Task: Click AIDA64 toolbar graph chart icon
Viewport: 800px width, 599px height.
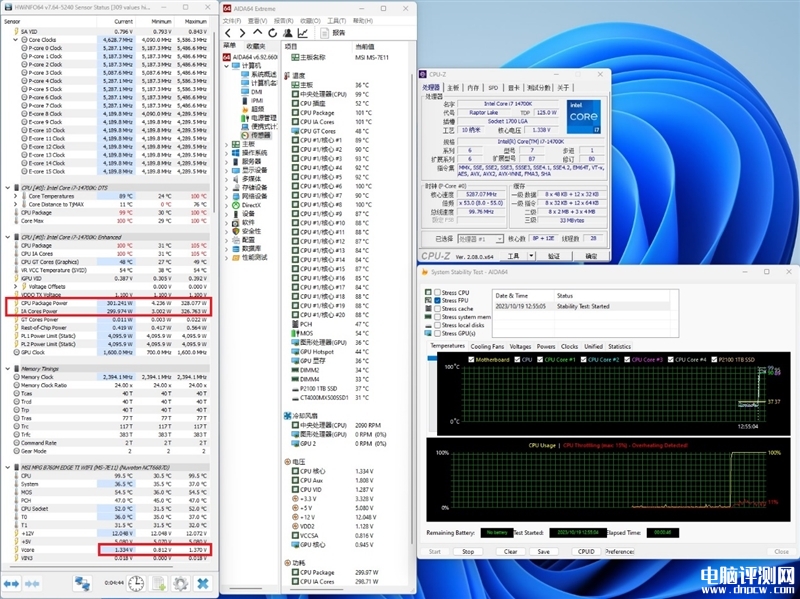Action: 303,33
